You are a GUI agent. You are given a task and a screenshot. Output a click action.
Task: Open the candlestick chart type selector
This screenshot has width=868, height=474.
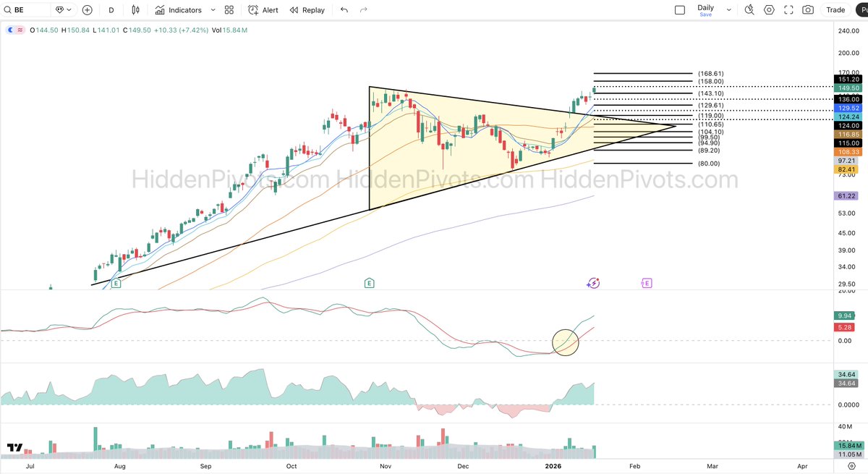(x=137, y=10)
